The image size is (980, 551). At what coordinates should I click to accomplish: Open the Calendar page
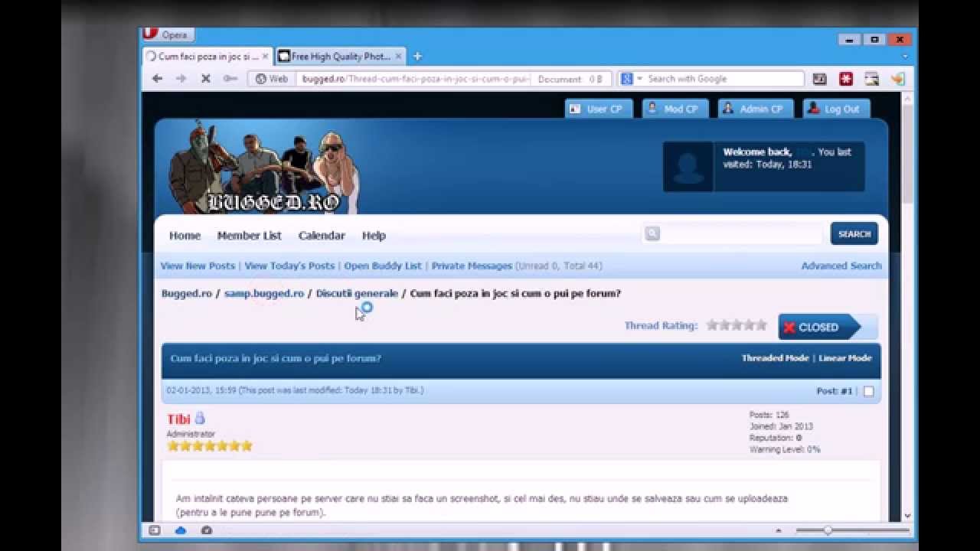[x=322, y=236]
